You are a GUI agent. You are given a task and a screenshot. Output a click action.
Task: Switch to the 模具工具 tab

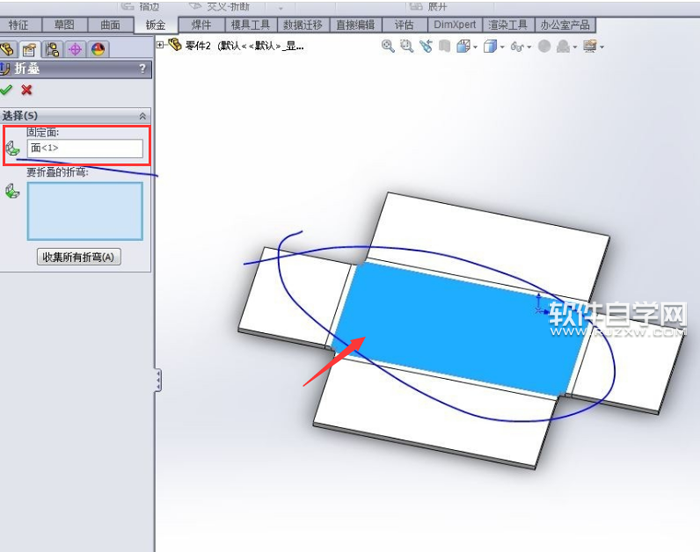[x=250, y=25]
